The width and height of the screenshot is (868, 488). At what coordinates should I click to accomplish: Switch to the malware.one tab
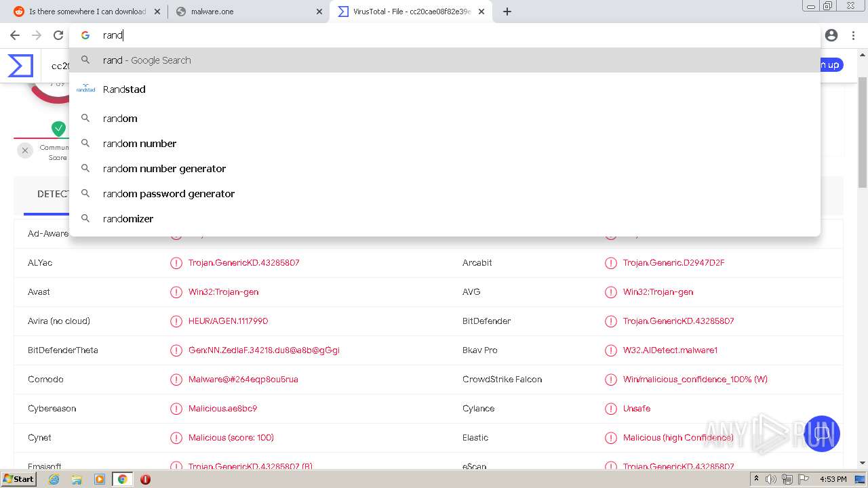point(249,12)
